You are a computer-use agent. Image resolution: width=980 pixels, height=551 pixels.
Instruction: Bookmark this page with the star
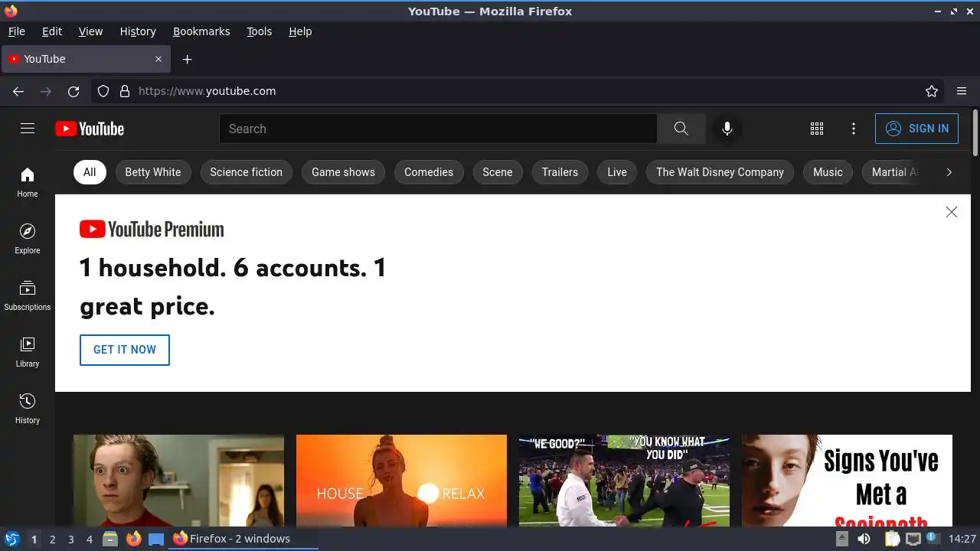point(932,91)
